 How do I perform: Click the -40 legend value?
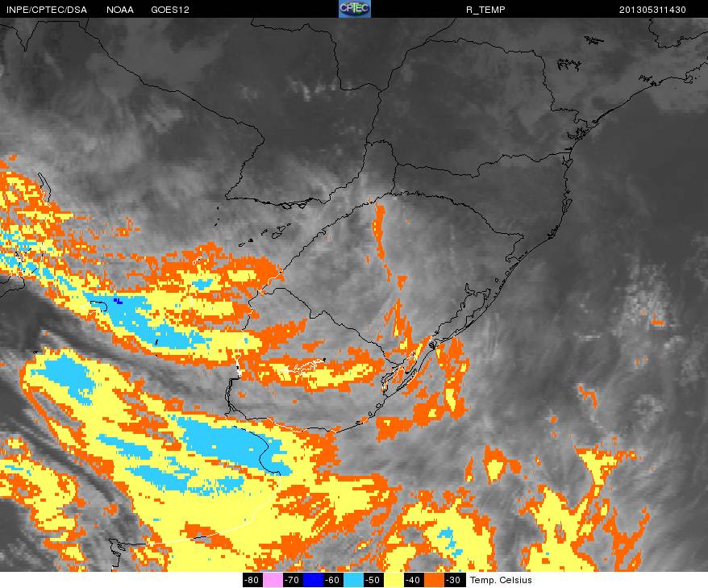(414, 580)
